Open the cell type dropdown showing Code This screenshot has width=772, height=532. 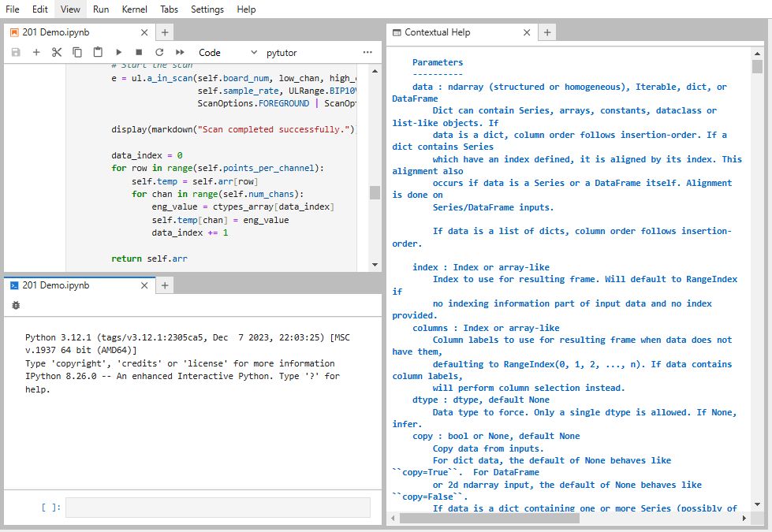coord(227,53)
